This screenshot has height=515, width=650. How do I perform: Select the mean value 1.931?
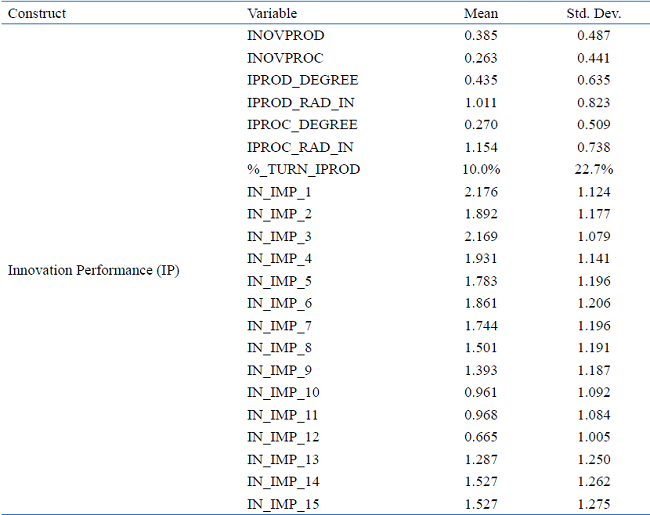481,259
